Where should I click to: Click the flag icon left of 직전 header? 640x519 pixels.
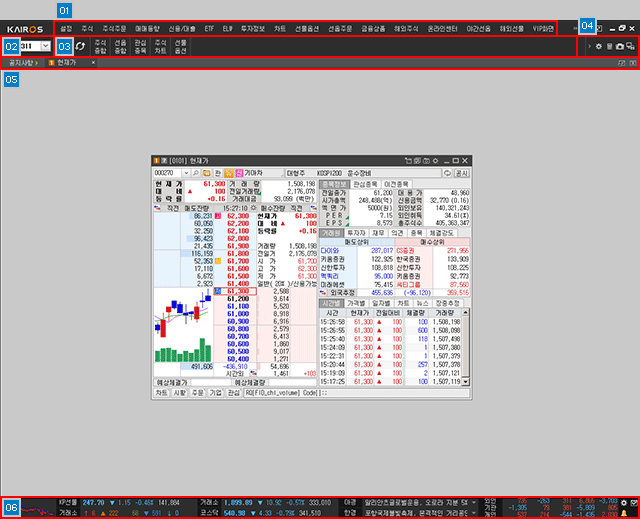pos(157,208)
